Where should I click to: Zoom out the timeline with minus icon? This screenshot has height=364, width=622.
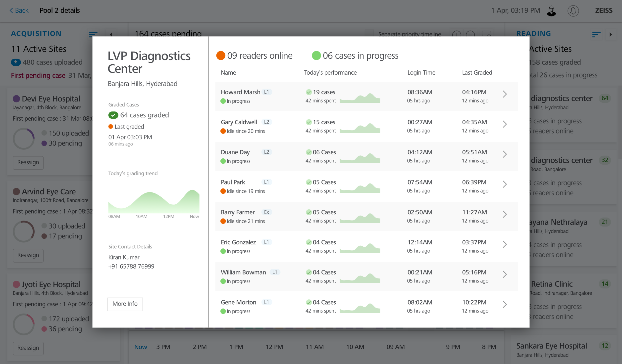click(470, 34)
